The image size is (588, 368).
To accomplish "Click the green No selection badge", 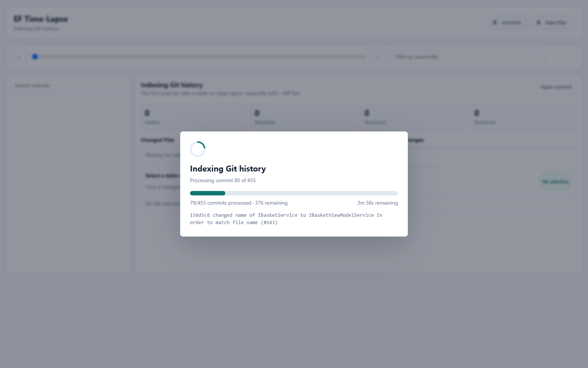I will [x=556, y=181].
